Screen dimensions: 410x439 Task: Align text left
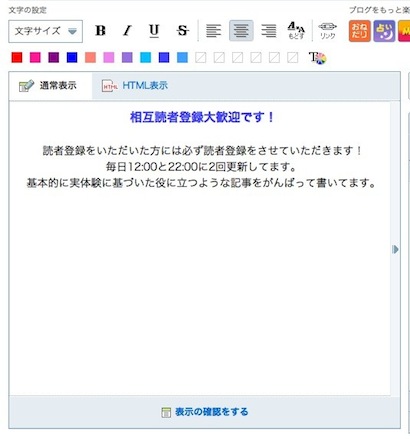(x=213, y=31)
